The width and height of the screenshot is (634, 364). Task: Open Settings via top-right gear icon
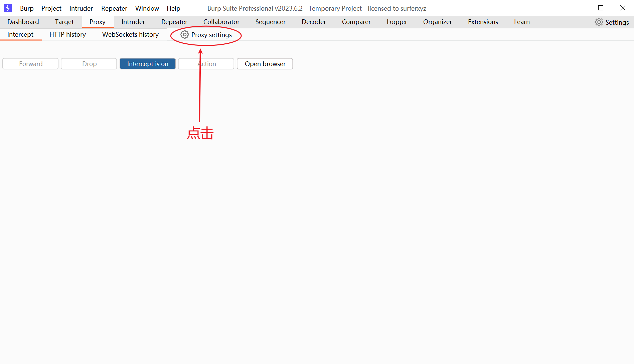599,22
